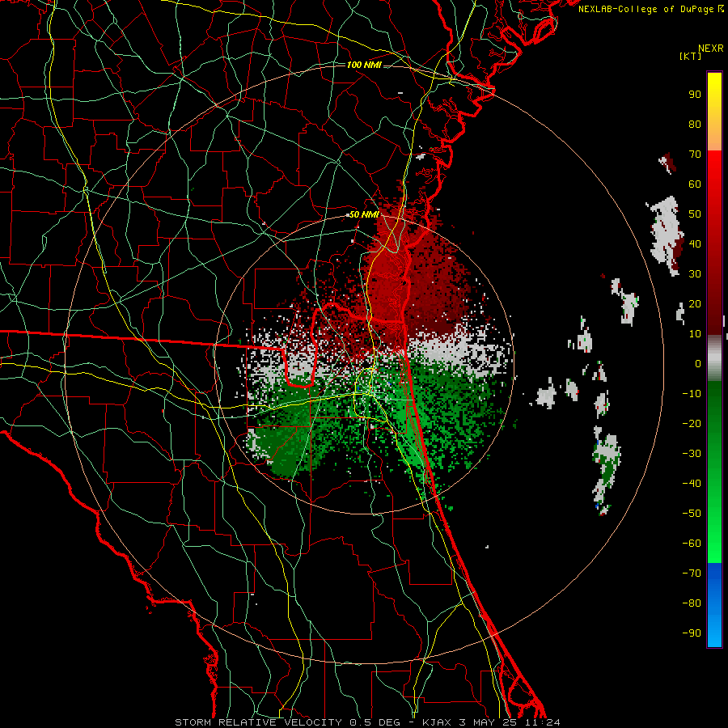Click the 40 value on velocity scale
The height and width of the screenshot is (728, 728).
click(695, 244)
